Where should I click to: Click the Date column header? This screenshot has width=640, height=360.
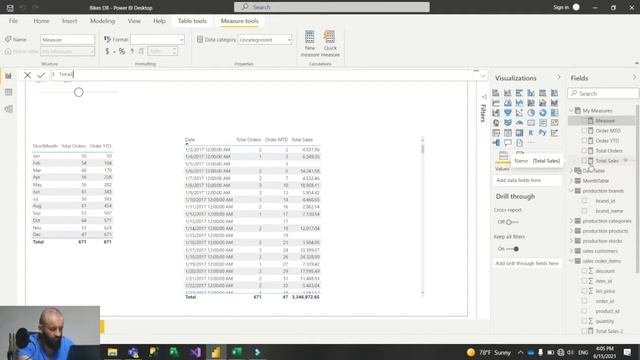tap(190, 140)
